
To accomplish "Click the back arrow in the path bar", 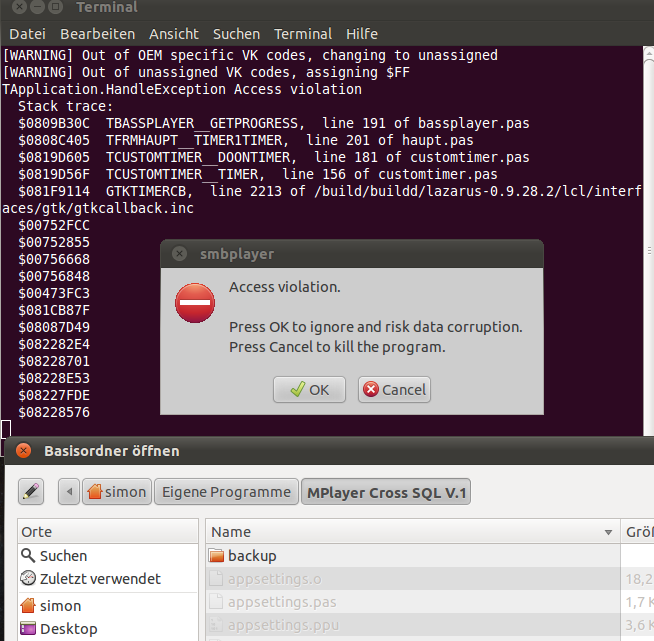I will point(69,491).
